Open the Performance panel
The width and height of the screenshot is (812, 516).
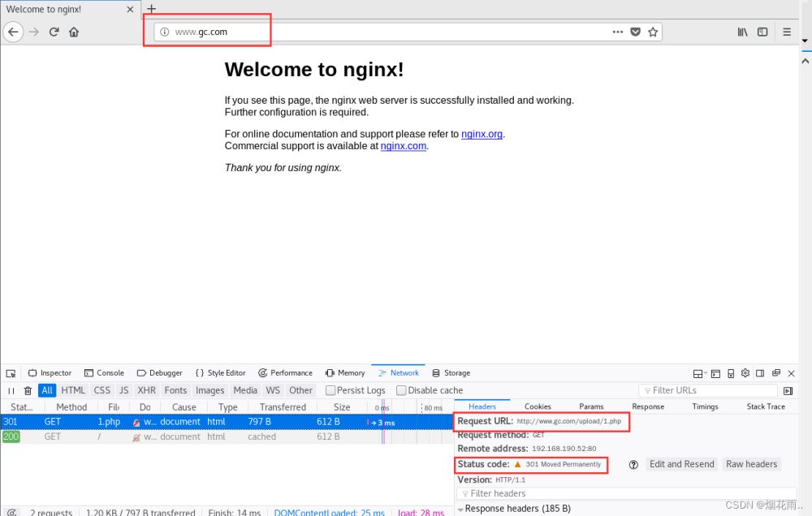285,372
